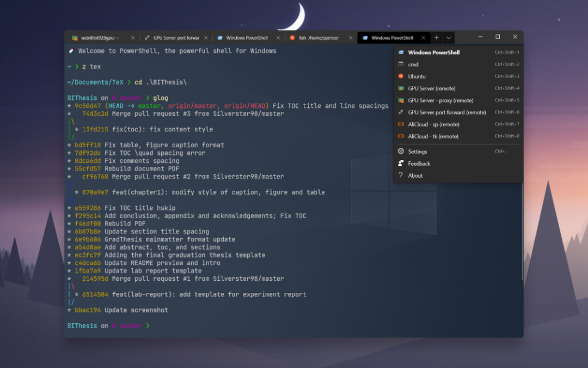This screenshot has width=588, height=368.
Task: Click the cmd profile icon in the dropdown
Action: [x=401, y=64]
